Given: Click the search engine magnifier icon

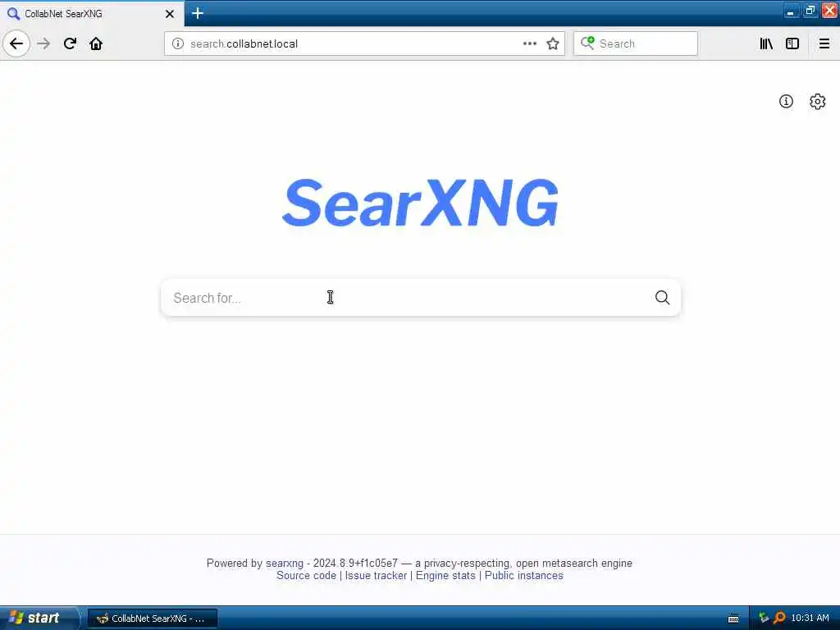Looking at the screenshot, I should tap(587, 43).
